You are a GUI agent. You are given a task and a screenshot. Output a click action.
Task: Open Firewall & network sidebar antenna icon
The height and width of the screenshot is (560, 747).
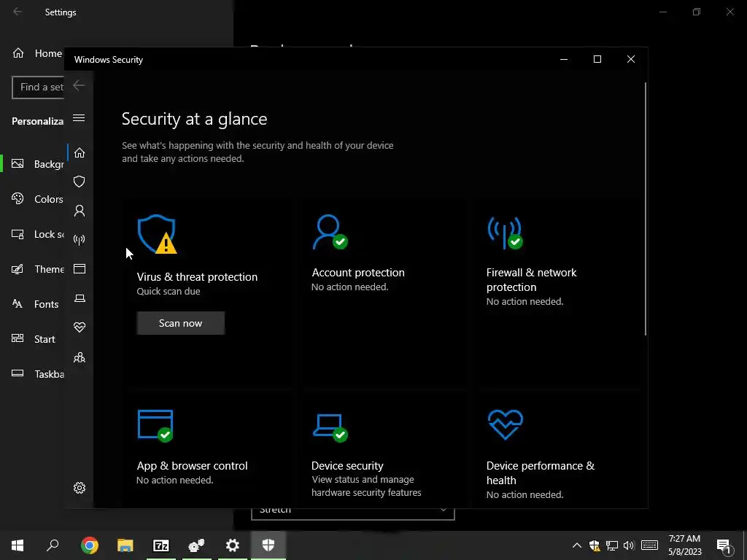[79, 239]
